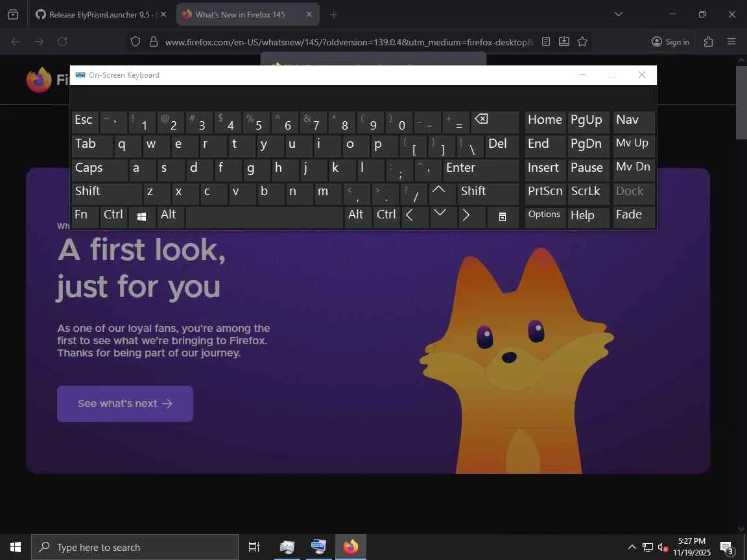Tap the Pause key on the On-Screen Keyboard

[x=588, y=170]
